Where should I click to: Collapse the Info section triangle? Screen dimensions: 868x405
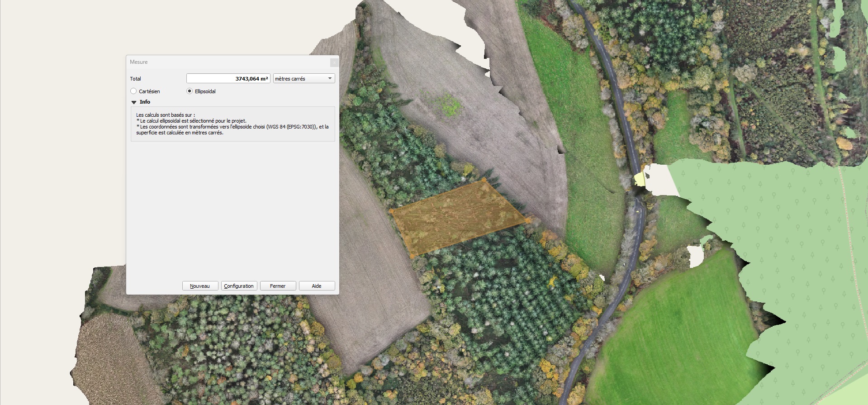tap(134, 102)
